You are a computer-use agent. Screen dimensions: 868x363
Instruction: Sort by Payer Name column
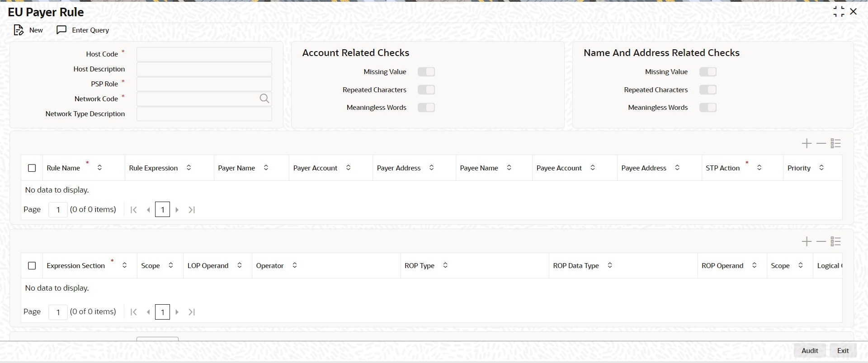(266, 168)
